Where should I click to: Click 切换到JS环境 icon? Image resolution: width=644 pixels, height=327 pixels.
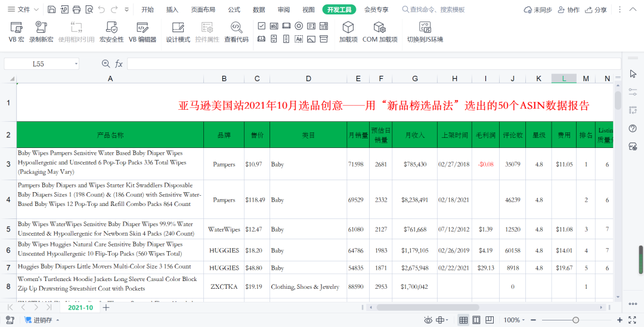(425, 31)
